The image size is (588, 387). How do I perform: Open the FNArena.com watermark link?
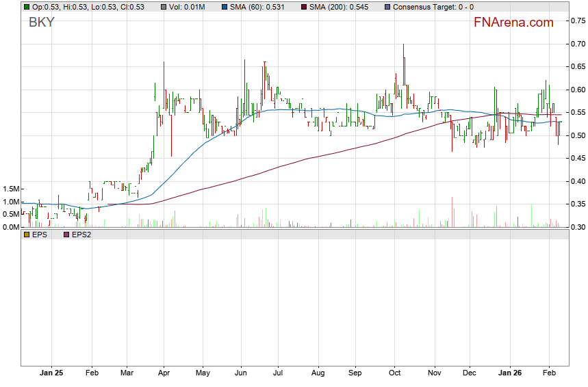513,23
